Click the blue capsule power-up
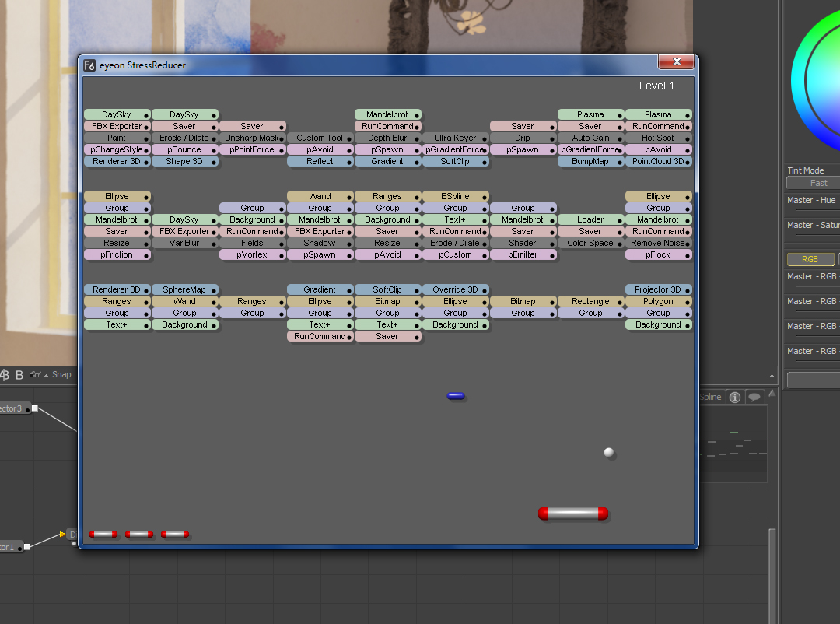The image size is (840, 624). click(456, 396)
